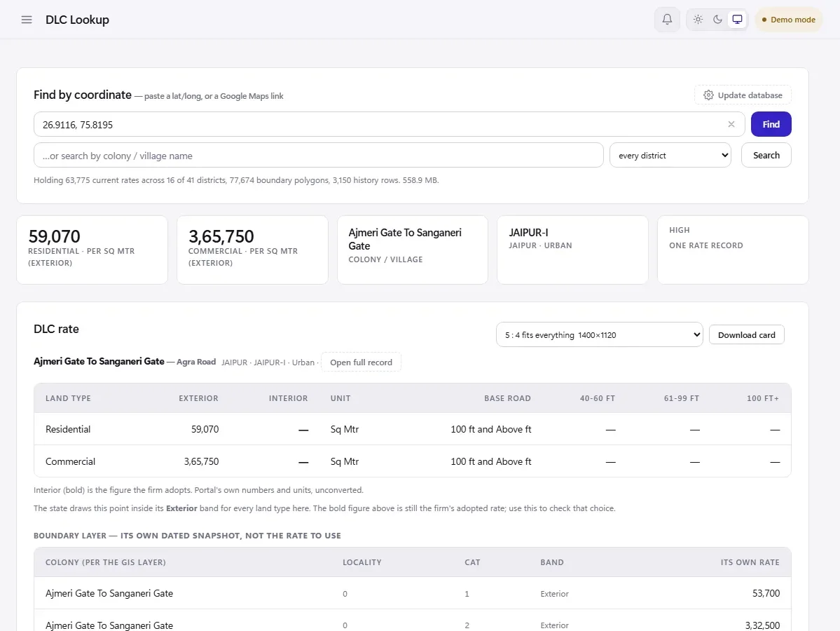This screenshot has width=840, height=631.
Task: Open the hamburger navigation menu
Action: click(x=26, y=20)
